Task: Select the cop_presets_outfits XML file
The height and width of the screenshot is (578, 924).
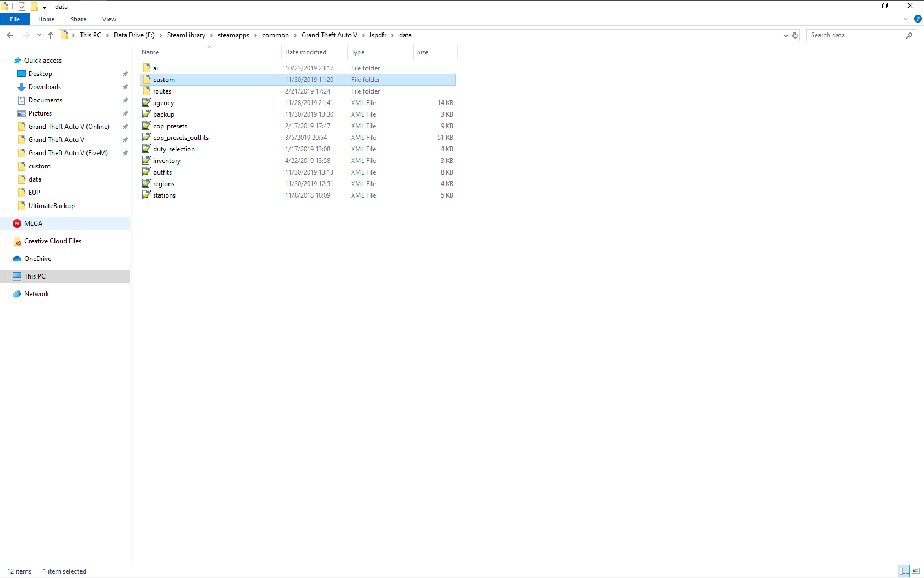Action: pos(181,138)
